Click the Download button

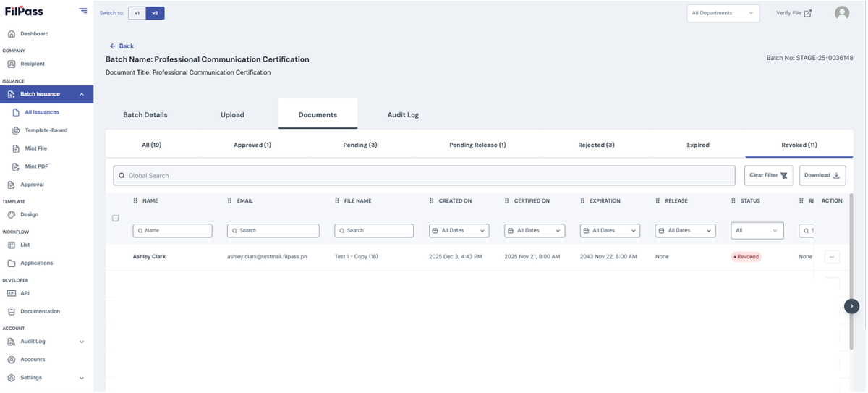[822, 175]
